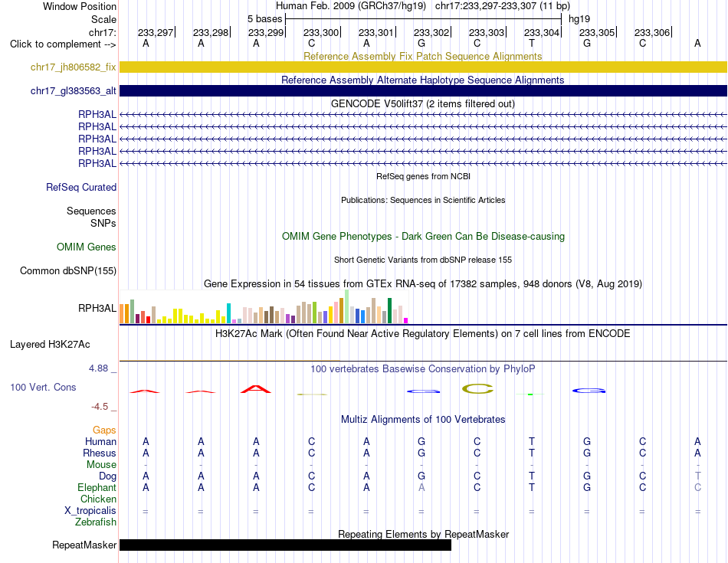The image size is (728, 563).
Task: Click 'Short Genetic Variants from dbSNP release 155'
Action: [x=423, y=260]
